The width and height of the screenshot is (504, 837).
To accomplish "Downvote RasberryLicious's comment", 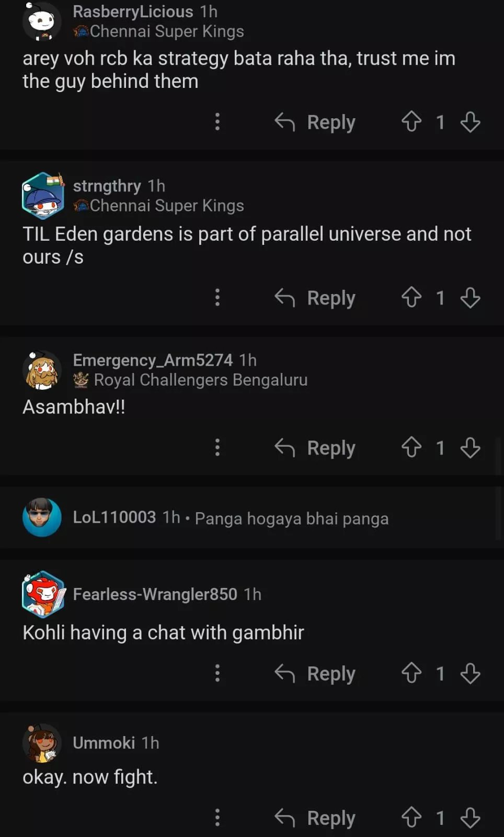I will point(470,122).
